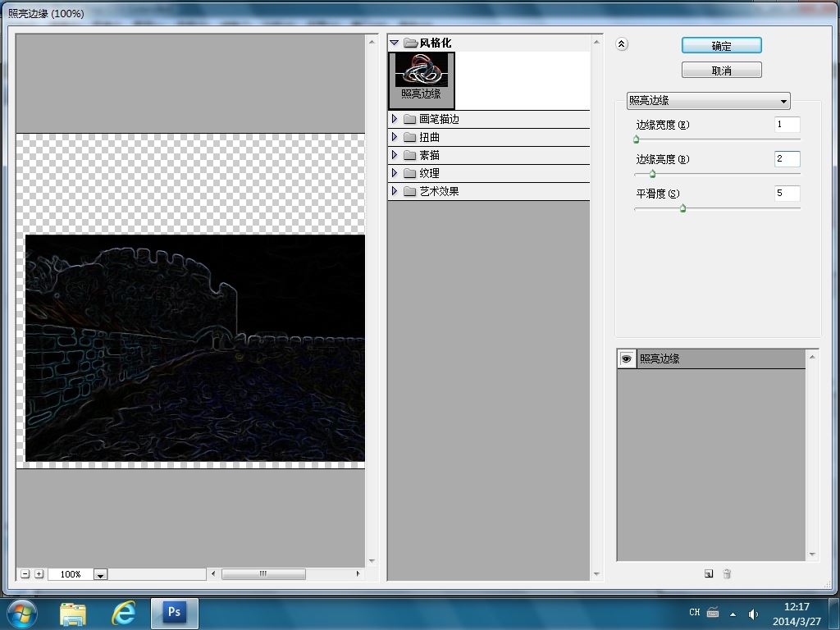Click the 边缘亮度 slider handle

tap(652, 174)
